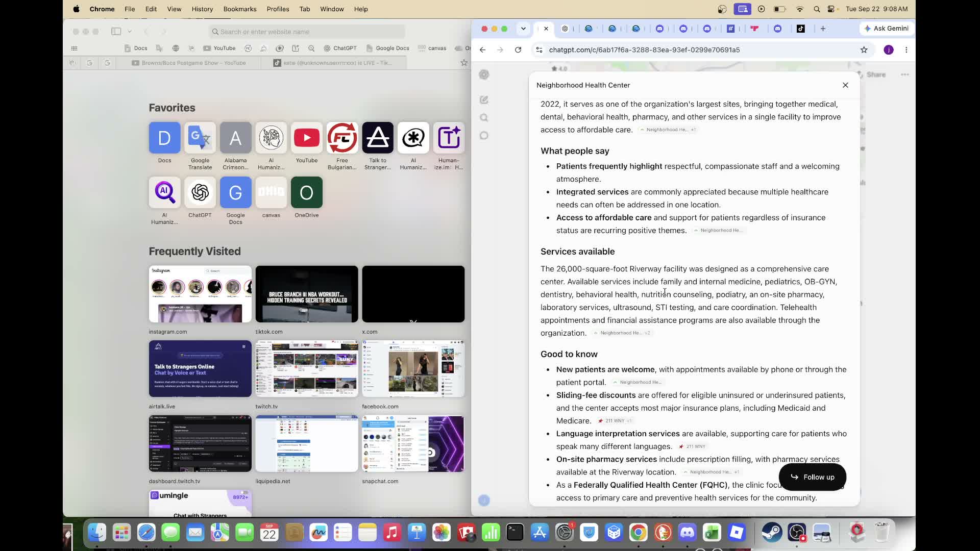
Task: Click Ask Gemini button
Action: (x=886, y=29)
